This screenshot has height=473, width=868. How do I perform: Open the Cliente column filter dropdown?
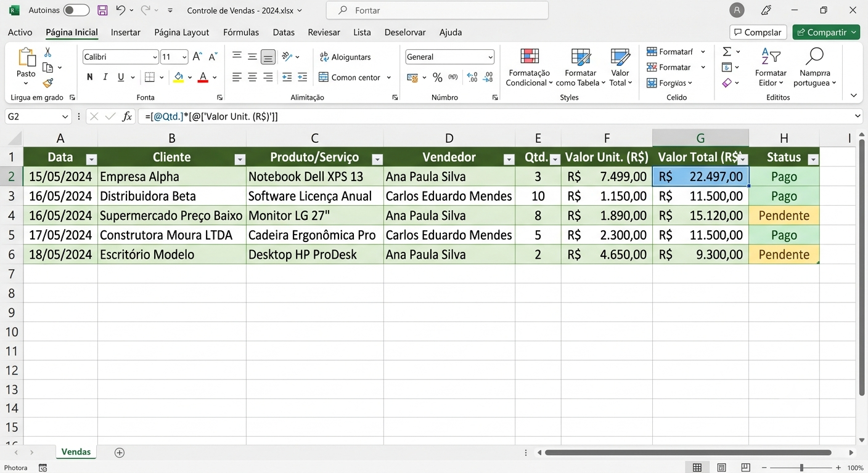240,160
